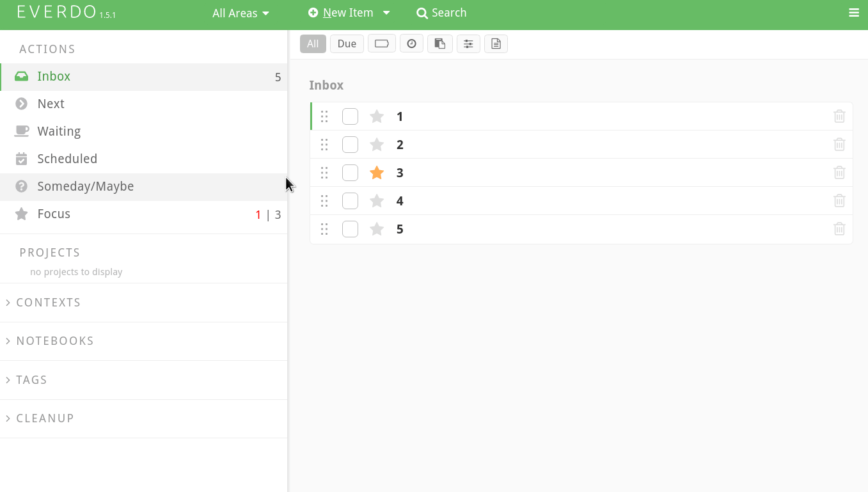Unstar the focused item 3

[377, 173]
